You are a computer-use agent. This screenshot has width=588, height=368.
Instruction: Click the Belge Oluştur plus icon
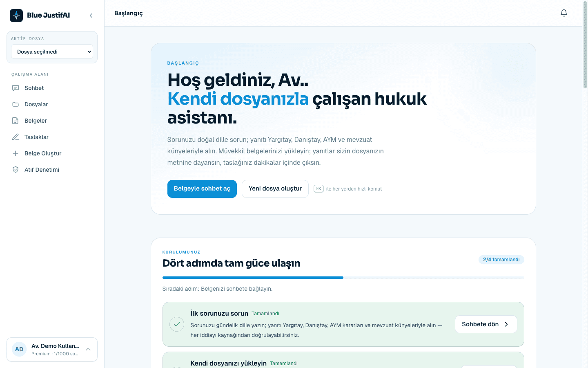[16, 153]
